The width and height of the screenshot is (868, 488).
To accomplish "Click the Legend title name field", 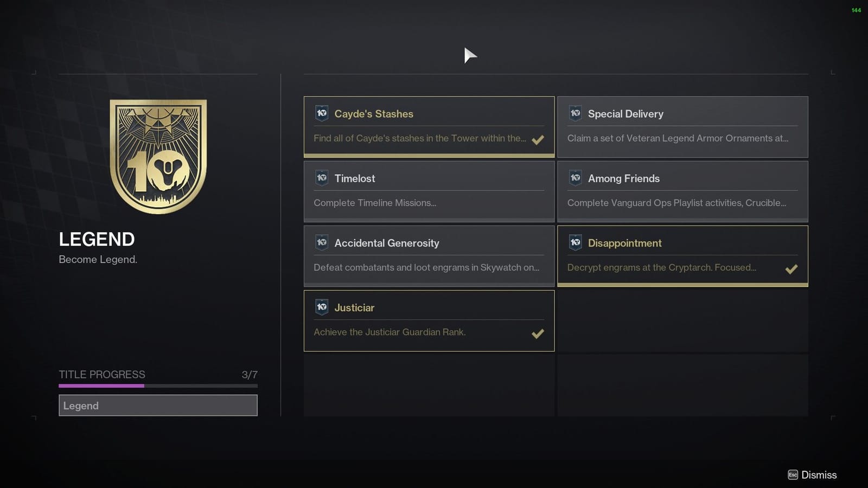I will 158,406.
